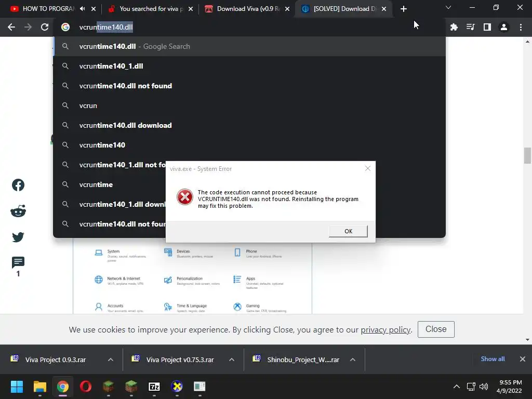Close the Download Viva tab
Viewport: 532px width, 399px height.
pos(287,9)
